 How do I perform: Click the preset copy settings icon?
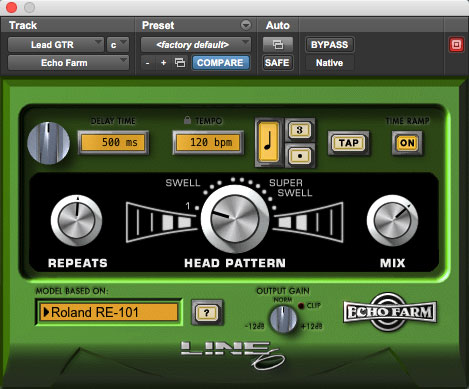click(x=180, y=63)
